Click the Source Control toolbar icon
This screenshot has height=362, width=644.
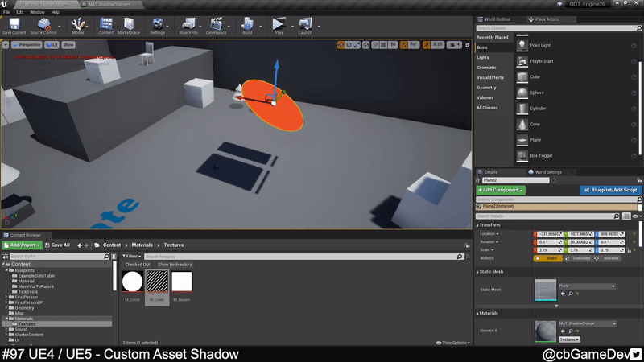[x=43, y=25]
